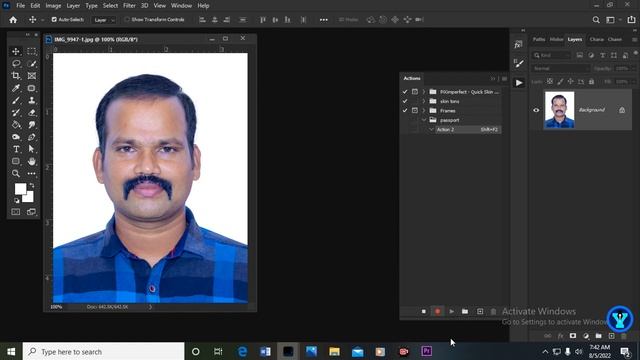
Task: Open the Actions panel flyout menu
Action: point(504,78)
